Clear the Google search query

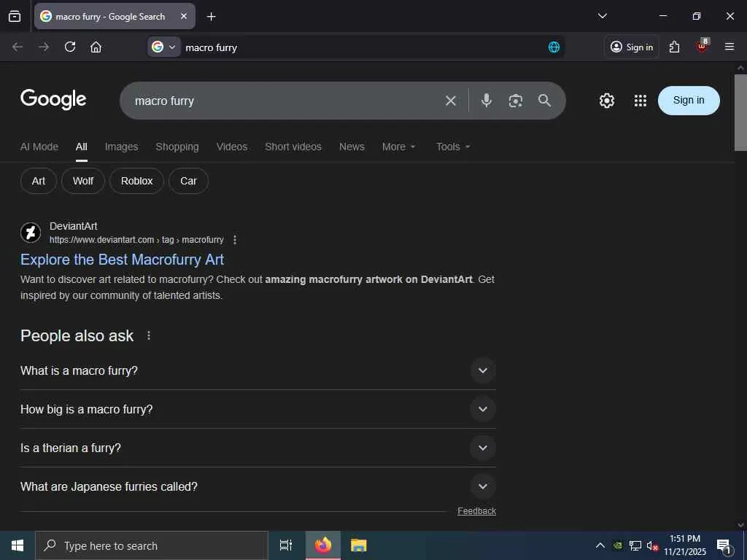point(451,101)
